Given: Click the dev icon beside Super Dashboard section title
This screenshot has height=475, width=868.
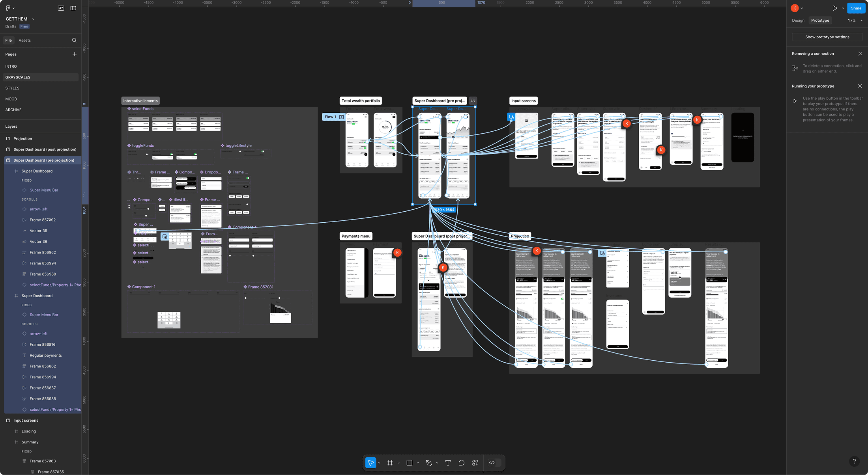Looking at the screenshot, I should click(x=473, y=101).
